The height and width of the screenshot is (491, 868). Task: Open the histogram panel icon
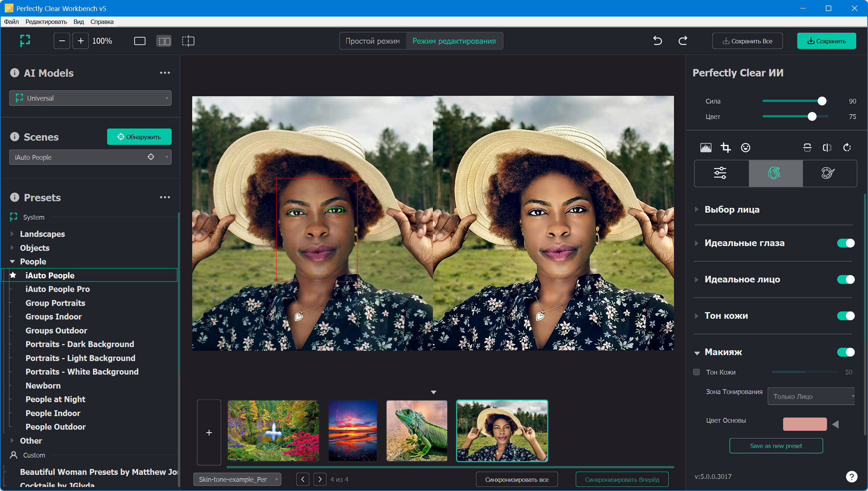pos(706,148)
